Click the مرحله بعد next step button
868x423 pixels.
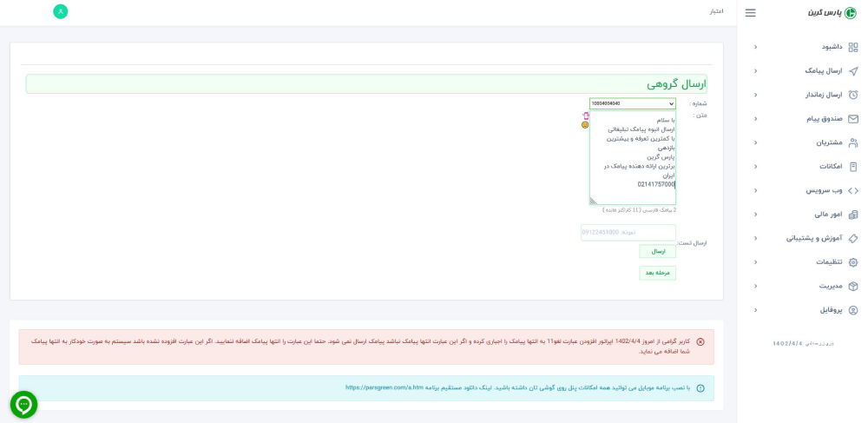pos(657,273)
